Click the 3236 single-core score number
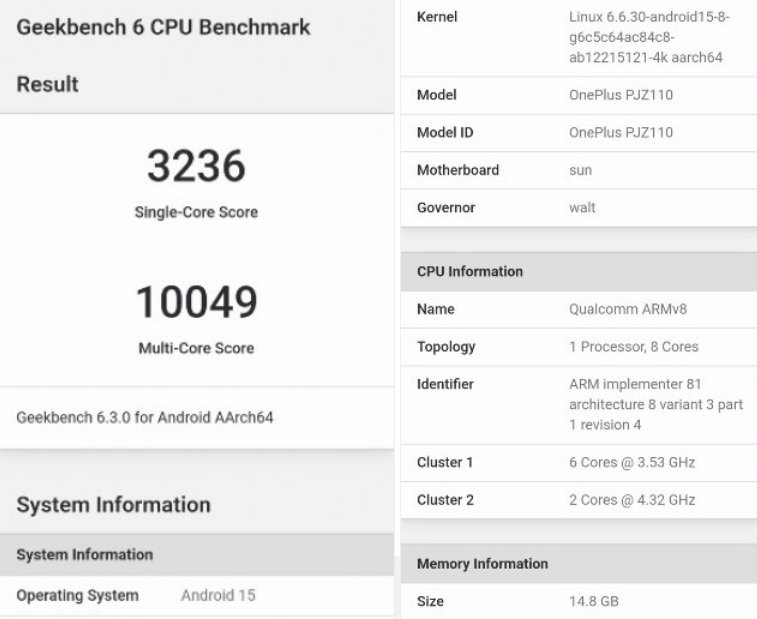Viewport: 757px width, 619px height. tap(196, 166)
